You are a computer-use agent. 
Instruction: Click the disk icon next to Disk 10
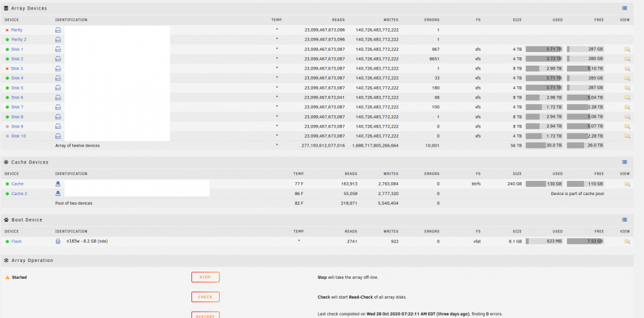click(58, 136)
